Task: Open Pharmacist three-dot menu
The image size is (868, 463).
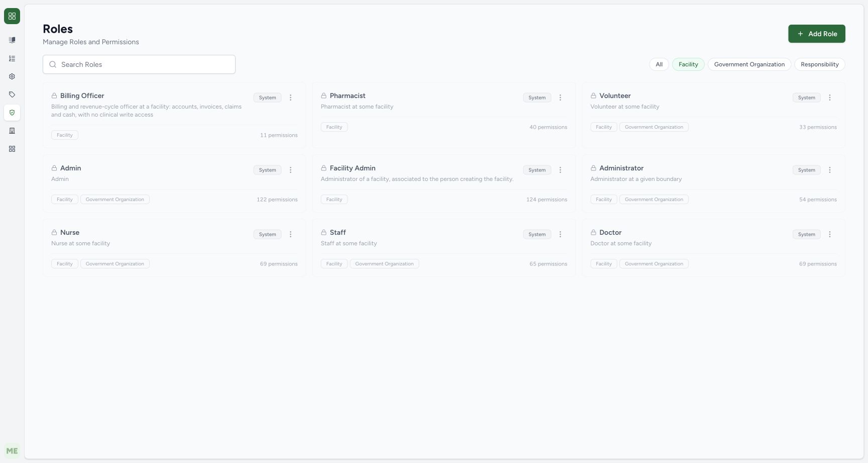Action: pos(560,98)
